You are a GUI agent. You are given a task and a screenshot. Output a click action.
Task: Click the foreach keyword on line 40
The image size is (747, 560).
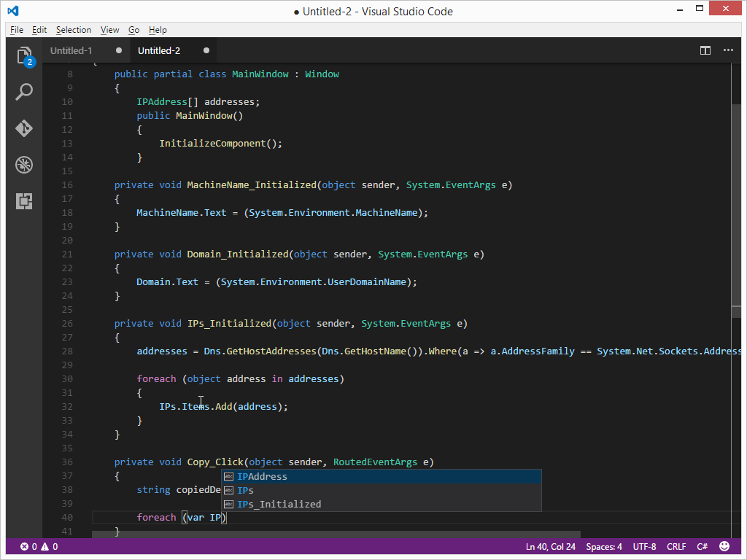[x=156, y=517]
